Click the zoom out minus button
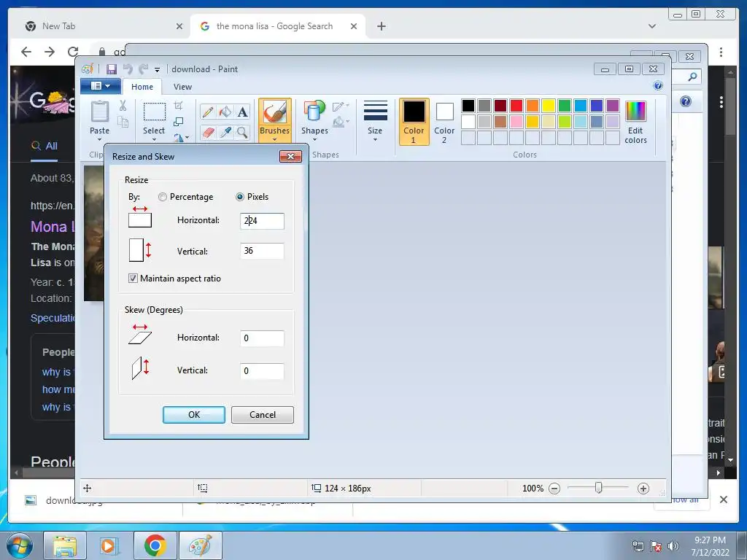Image resolution: width=747 pixels, height=560 pixels. point(554,489)
